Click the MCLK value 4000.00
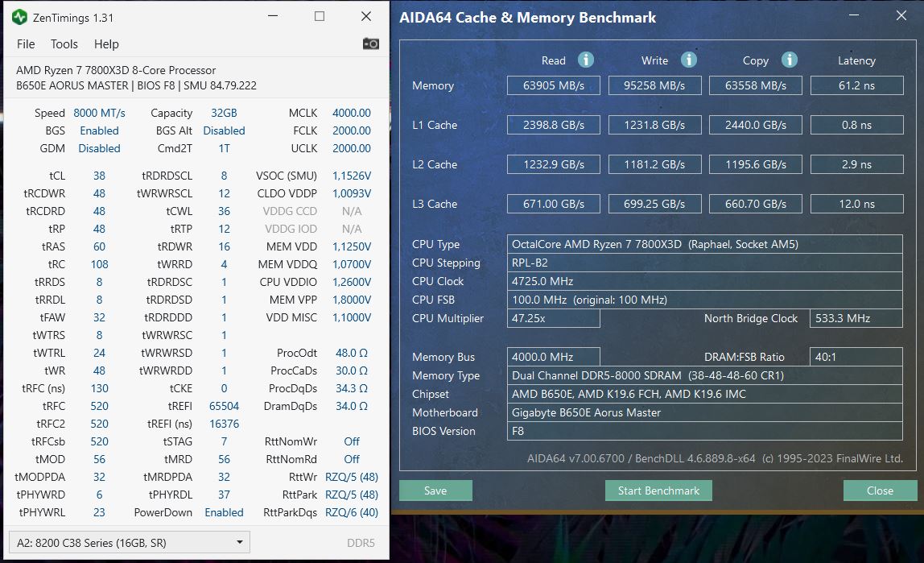The height and width of the screenshot is (563, 924). pyautogui.click(x=351, y=114)
